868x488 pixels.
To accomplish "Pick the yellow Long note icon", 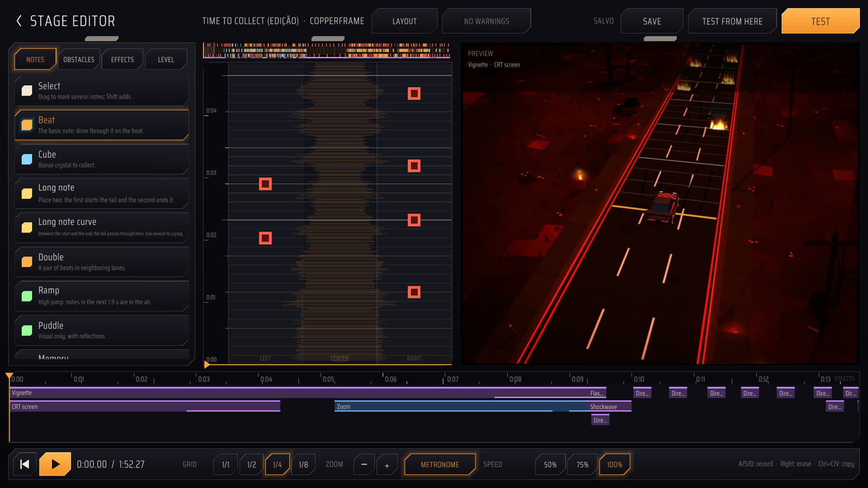I will point(27,194).
